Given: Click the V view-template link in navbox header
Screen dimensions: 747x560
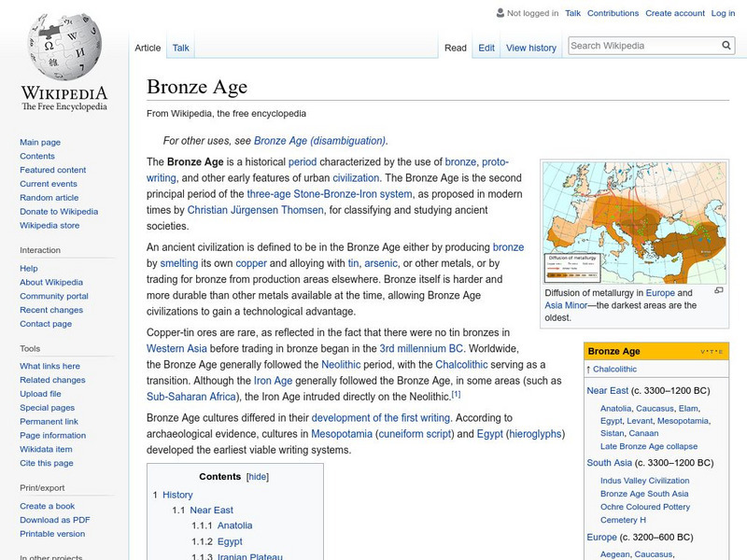Looking at the screenshot, I should click(703, 352).
